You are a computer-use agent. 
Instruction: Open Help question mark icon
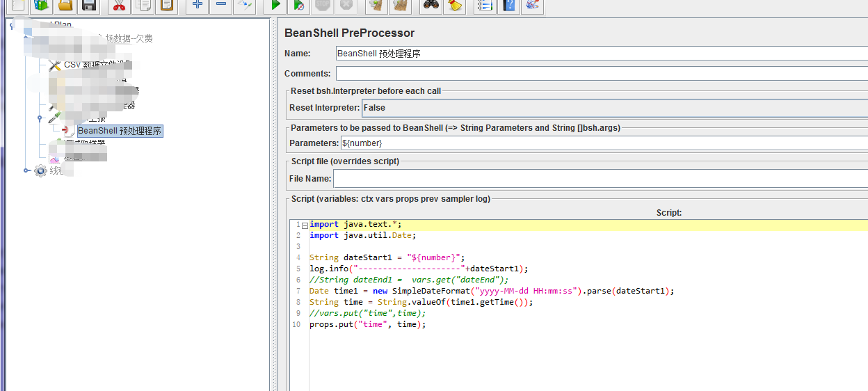508,6
